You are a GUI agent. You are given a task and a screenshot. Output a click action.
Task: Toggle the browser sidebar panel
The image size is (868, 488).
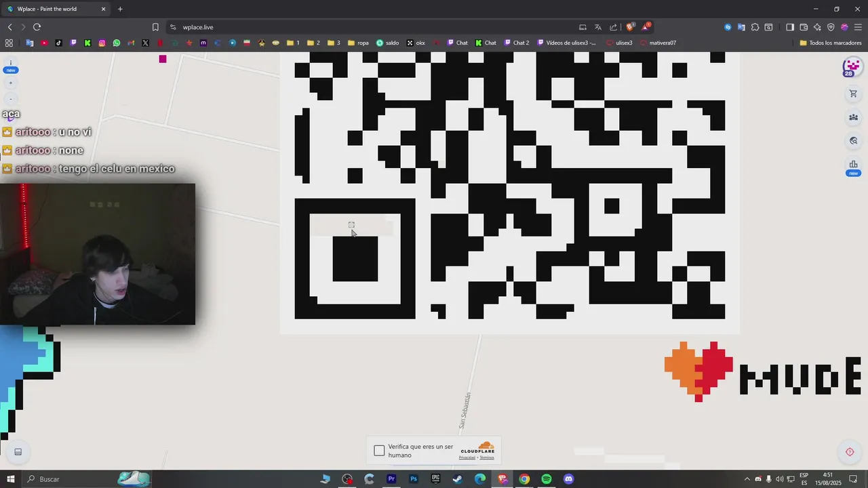coord(790,27)
